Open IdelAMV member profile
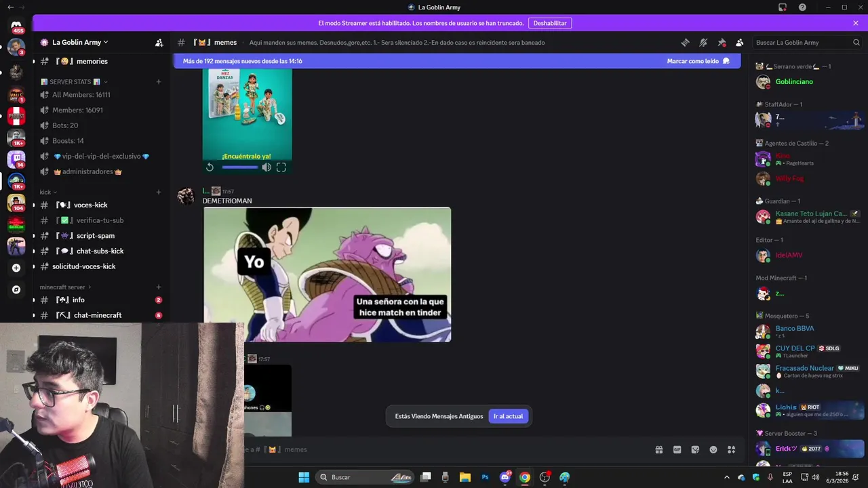868x488 pixels. click(809, 256)
